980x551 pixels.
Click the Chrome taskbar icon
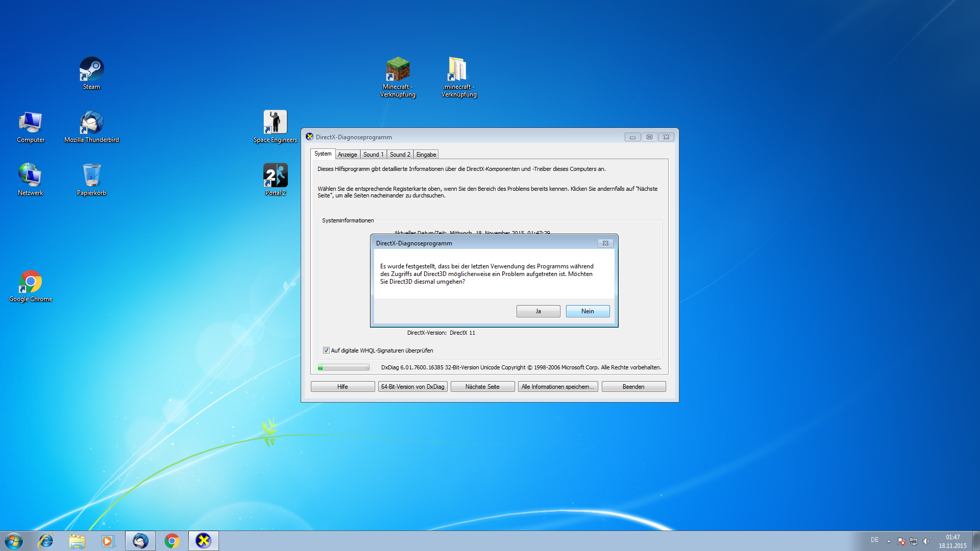[x=172, y=541]
